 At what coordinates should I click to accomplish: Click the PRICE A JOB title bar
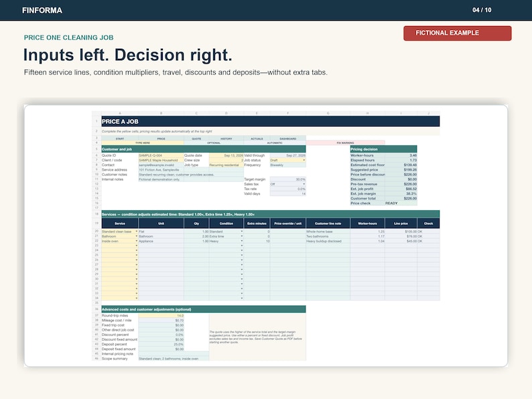(x=271, y=121)
